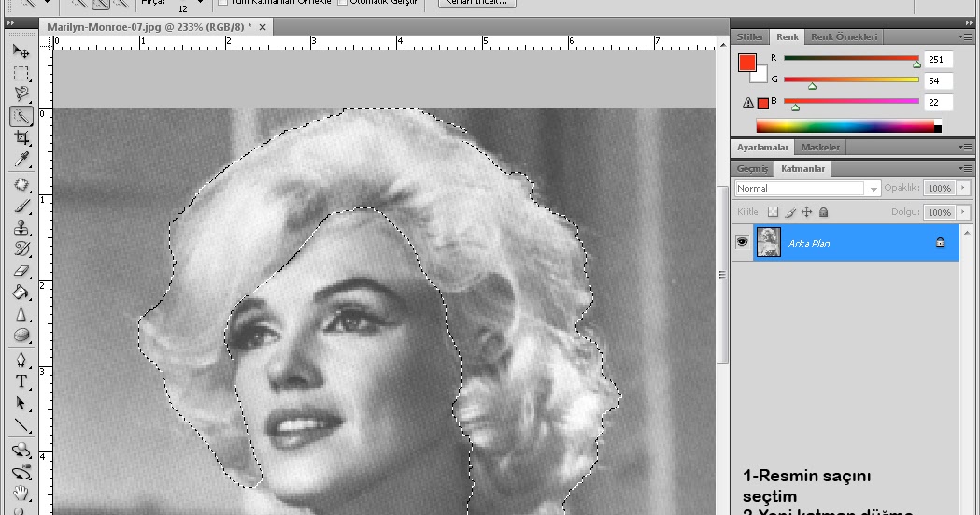The height and width of the screenshot is (515, 980).
Task: Pick a color from the spectrum ramp
Action: pyautogui.click(x=849, y=125)
